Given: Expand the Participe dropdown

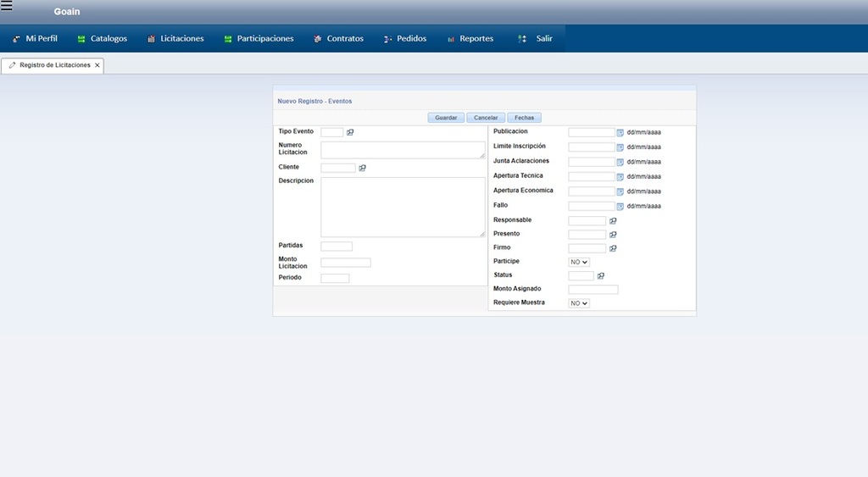Looking at the screenshot, I should [x=579, y=263].
